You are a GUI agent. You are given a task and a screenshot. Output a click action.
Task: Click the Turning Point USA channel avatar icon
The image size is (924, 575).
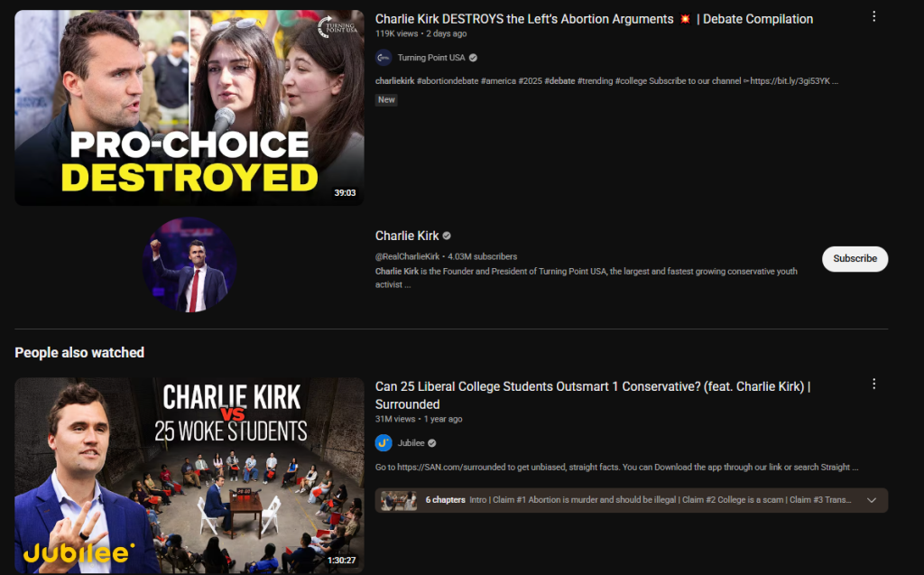(x=383, y=58)
